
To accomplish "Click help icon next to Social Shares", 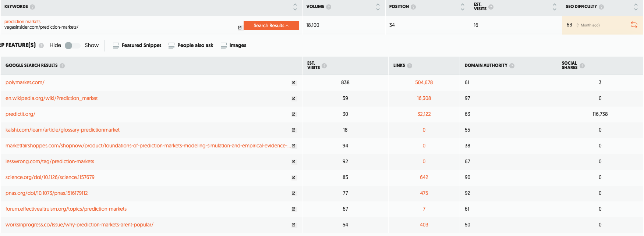I will click(x=582, y=66).
